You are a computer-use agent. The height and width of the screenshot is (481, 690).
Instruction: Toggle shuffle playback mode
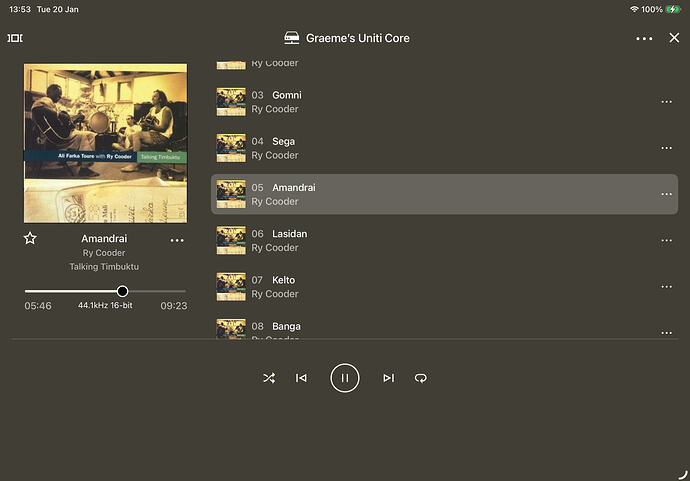pyautogui.click(x=269, y=378)
